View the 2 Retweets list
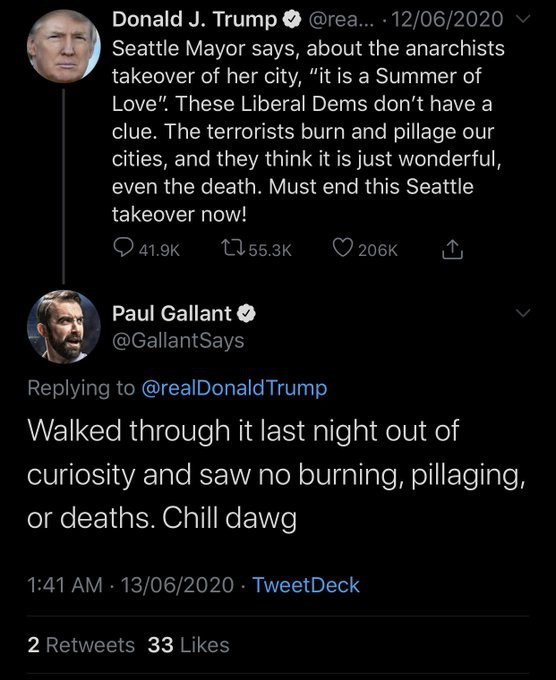 [x=81, y=645]
